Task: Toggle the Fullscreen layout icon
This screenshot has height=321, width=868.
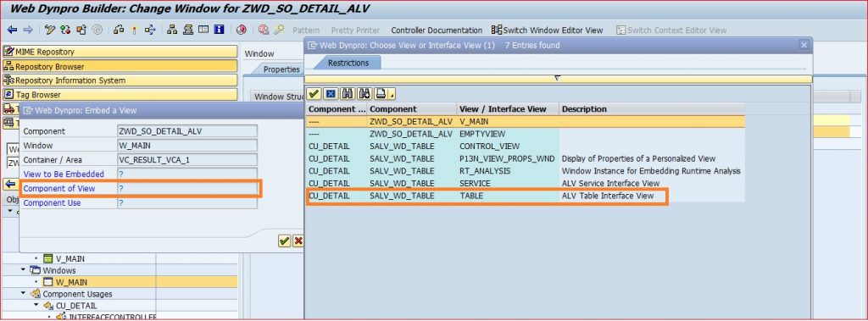Action: 203,30
